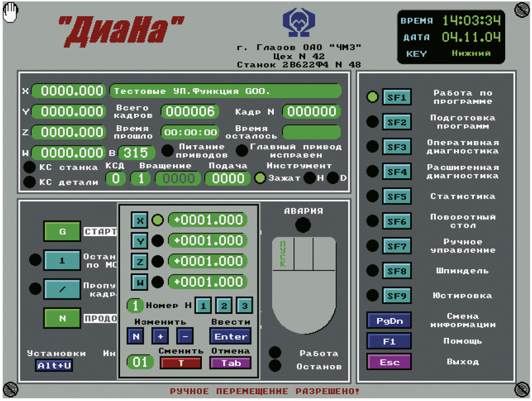
Task: Click the КС детали indicator
Action: click(x=29, y=182)
